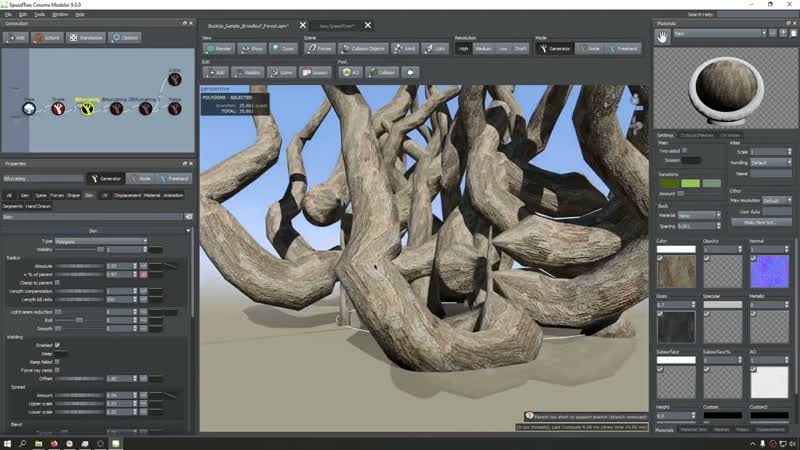Click the Light scene button
The width and height of the screenshot is (800, 450).
[435, 48]
